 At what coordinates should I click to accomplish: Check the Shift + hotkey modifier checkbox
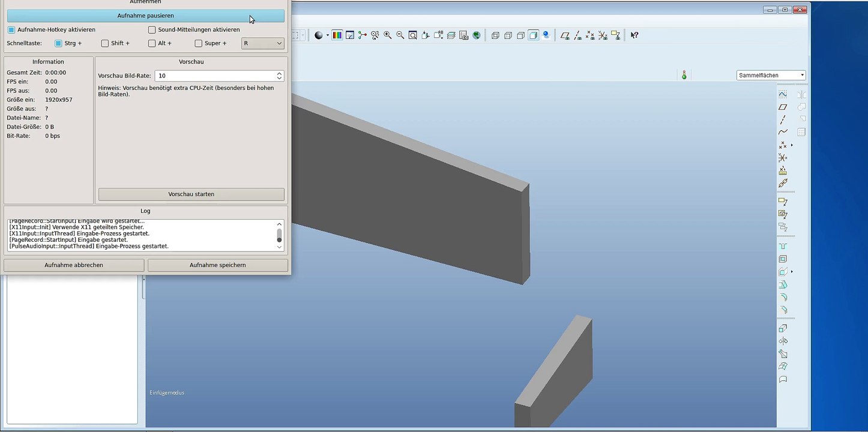[x=105, y=43]
